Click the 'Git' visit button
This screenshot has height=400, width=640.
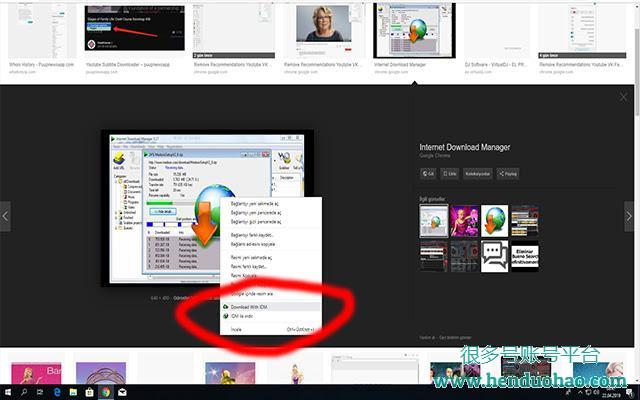(x=428, y=173)
